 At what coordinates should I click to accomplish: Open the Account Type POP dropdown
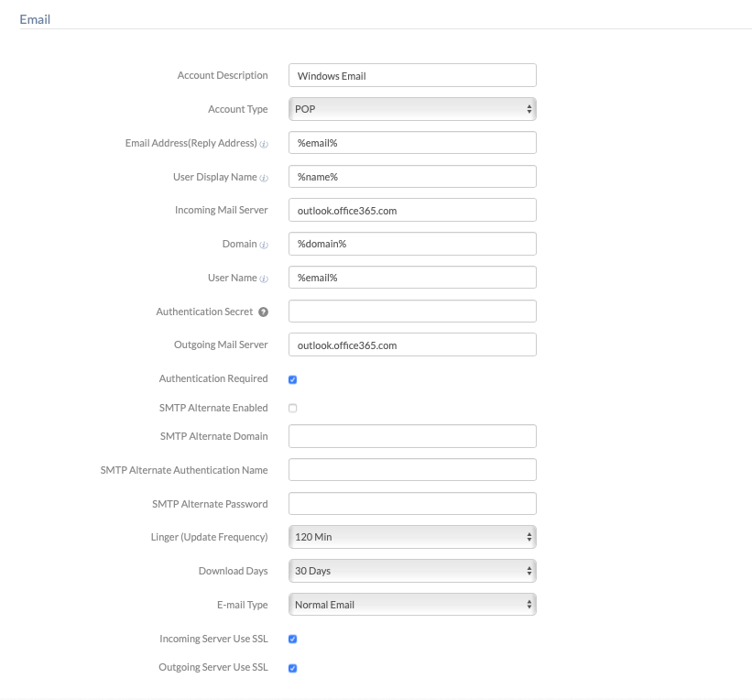412,109
